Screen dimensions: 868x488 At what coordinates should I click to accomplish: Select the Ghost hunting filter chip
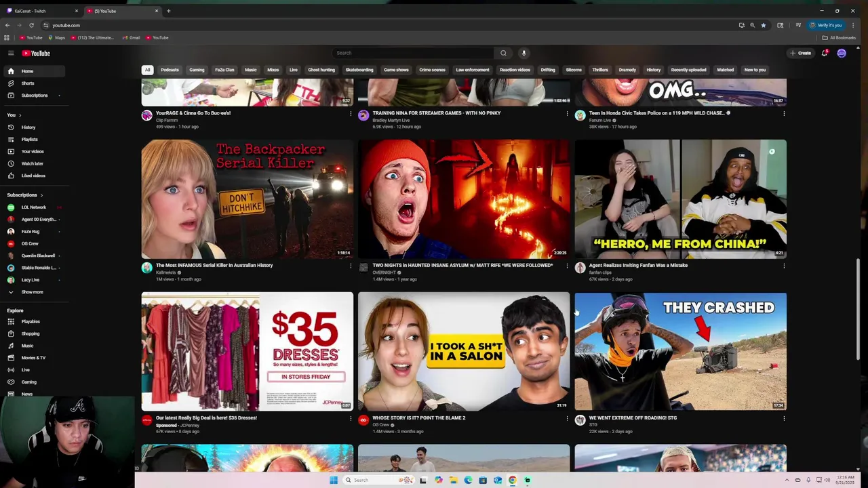[x=321, y=70]
